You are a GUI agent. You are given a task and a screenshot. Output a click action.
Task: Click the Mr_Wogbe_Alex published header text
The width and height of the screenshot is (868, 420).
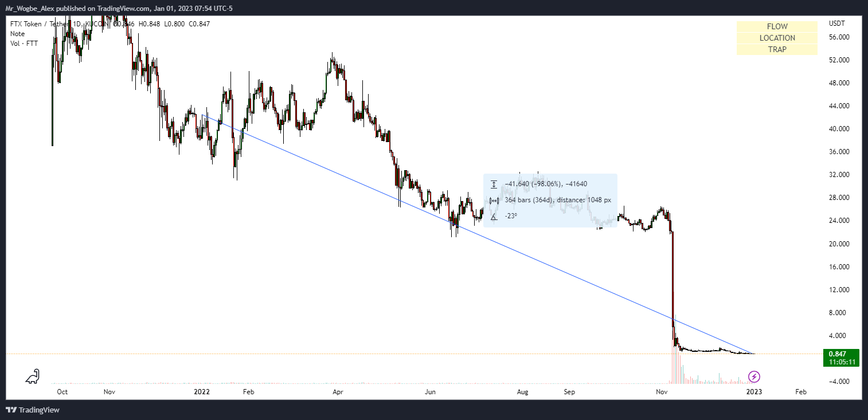(120, 8)
